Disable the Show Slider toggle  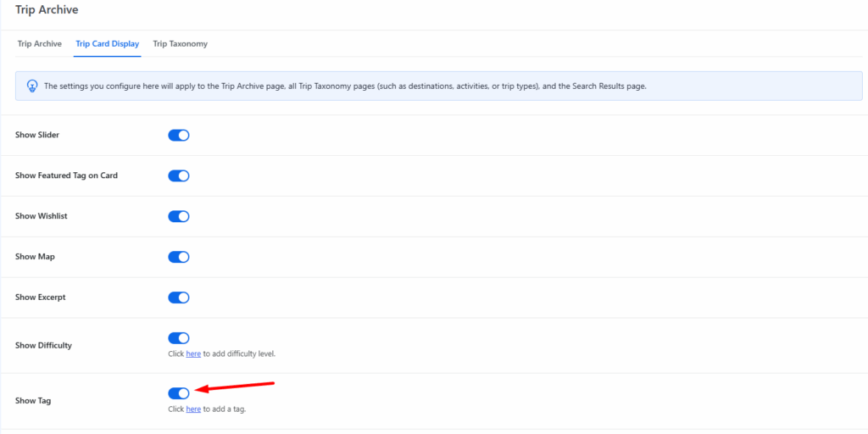coord(179,136)
